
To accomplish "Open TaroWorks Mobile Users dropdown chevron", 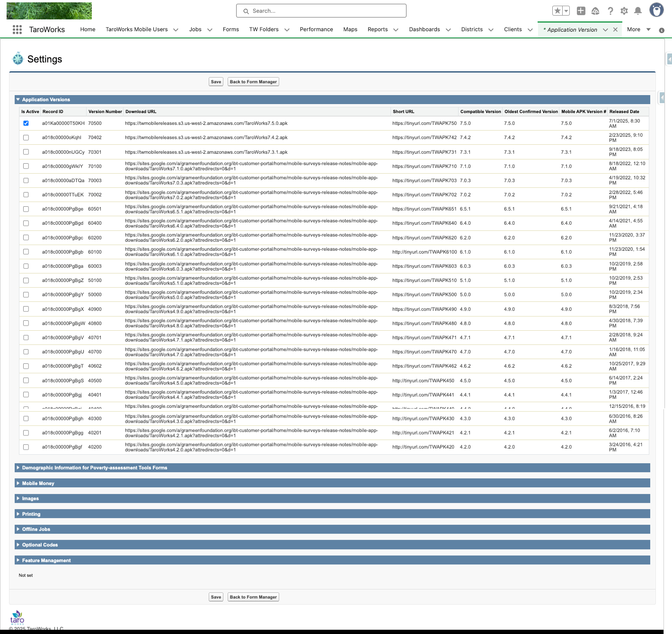I will (x=176, y=30).
